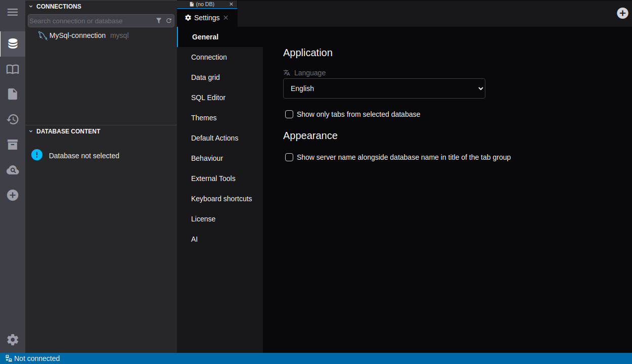The width and height of the screenshot is (632, 364).
Task: Select the MySql-connection entry
Action: point(77,35)
